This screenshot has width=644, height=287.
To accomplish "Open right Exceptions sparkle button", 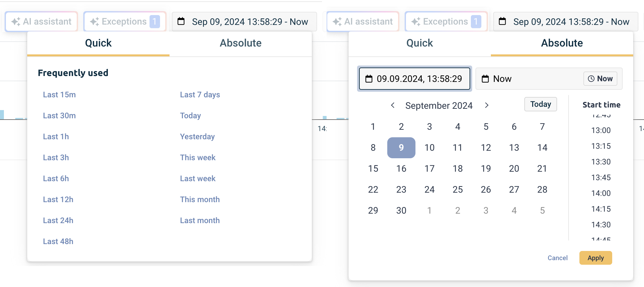I will pyautogui.click(x=446, y=22).
